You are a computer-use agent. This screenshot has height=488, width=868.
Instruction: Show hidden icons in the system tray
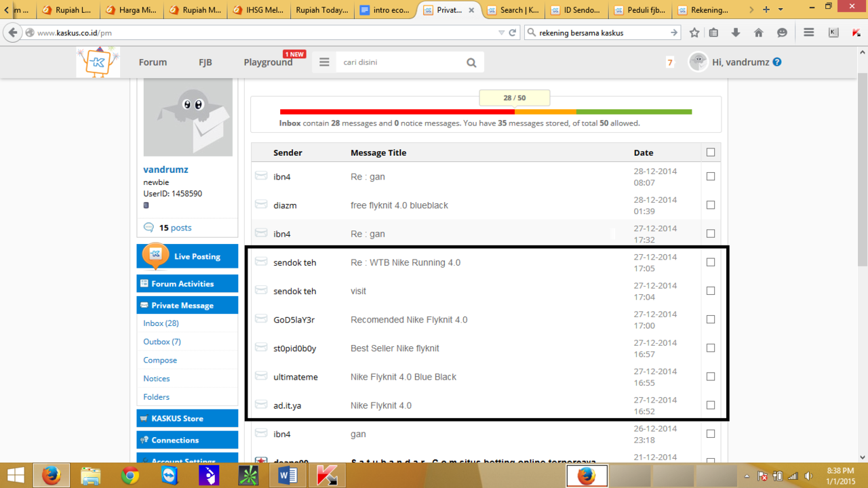tap(747, 476)
